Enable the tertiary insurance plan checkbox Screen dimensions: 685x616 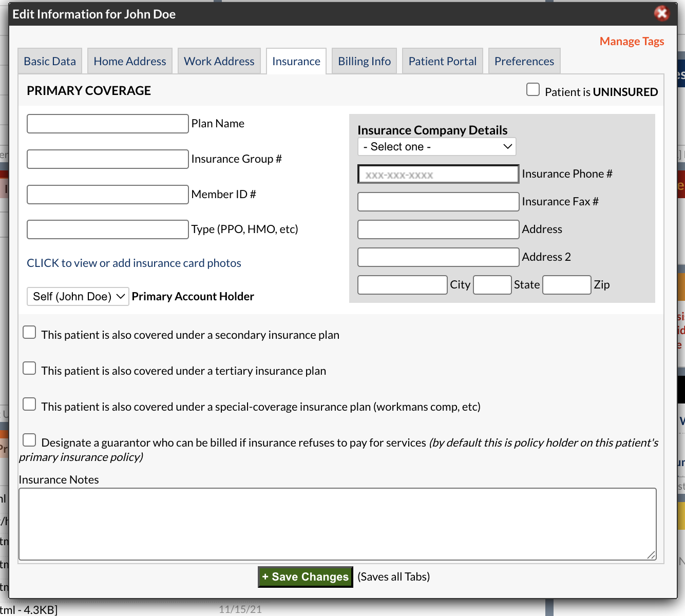[29, 369]
